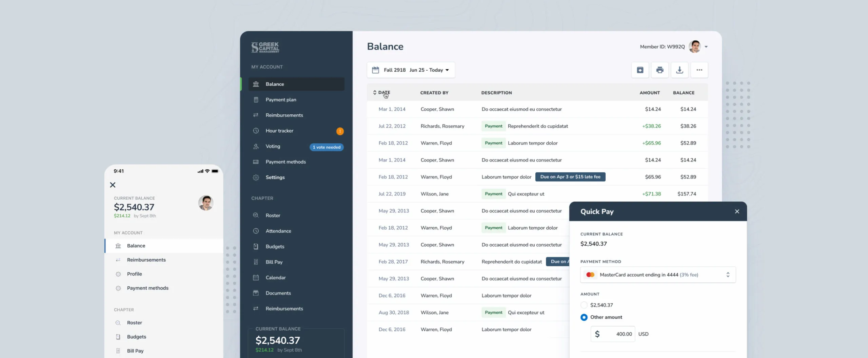
Task: Click the print icon in the toolbar
Action: point(659,70)
